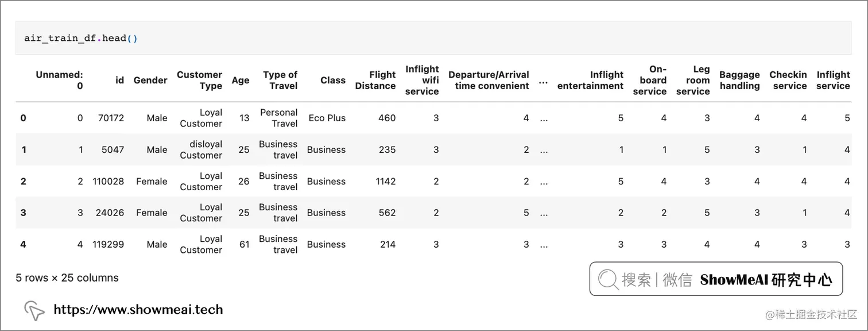The height and width of the screenshot is (331, 868).
Task: Click the Eco Plus class cell
Action: [x=327, y=118]
